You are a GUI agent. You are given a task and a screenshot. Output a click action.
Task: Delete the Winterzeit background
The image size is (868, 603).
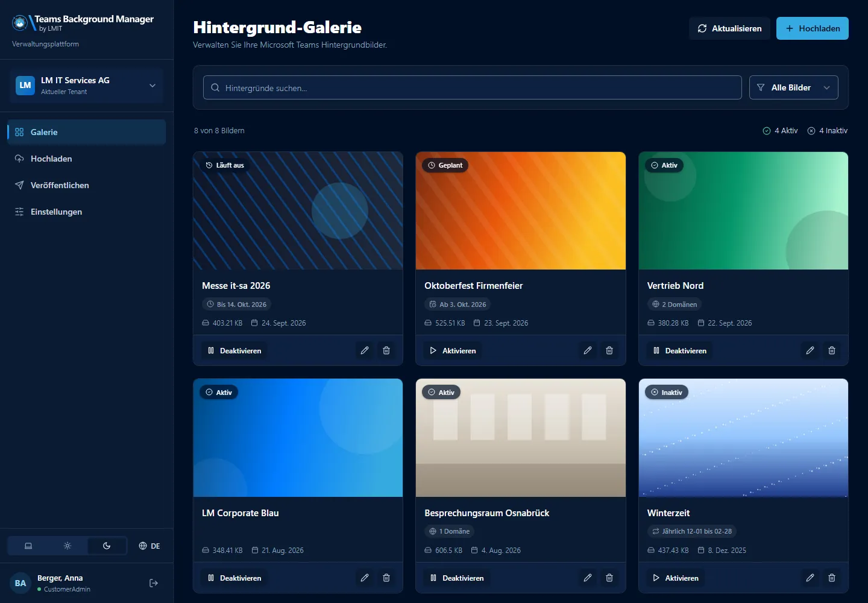pyautogui.click(x=832, y=578)
